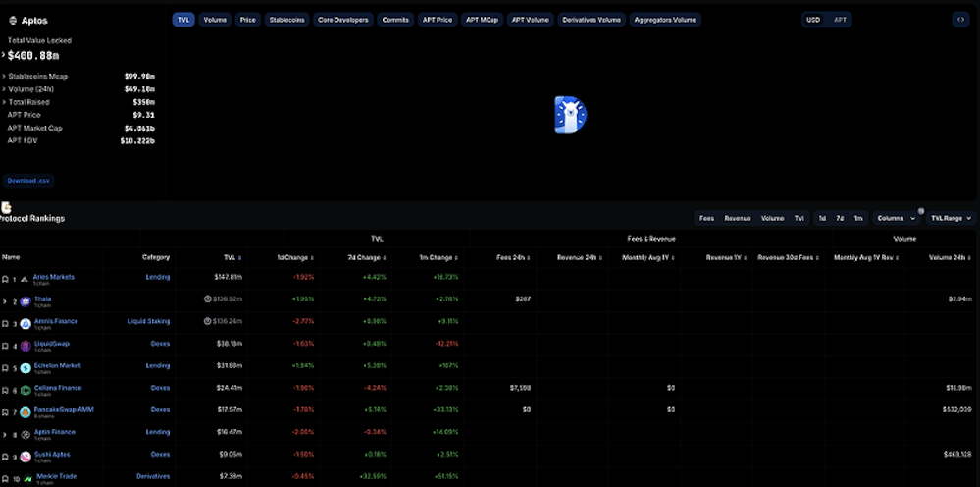Bookmark the Merkle Trade row
The width and height of the screenshot is (980, 487).
(x=5, y=479)
